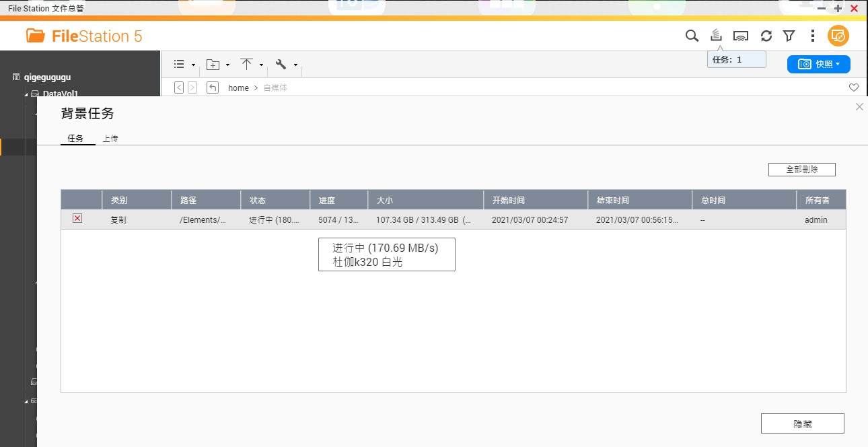This screenshot has width=868, height=447.
Task: Select the remote display / TV cast icon
Action: click(x=740, y=36)
